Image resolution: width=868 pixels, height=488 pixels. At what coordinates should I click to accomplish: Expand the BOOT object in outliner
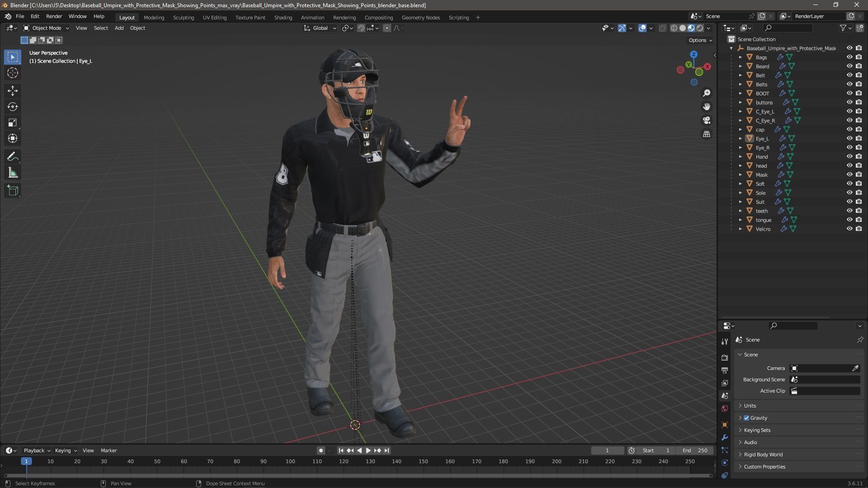point(741,93)
